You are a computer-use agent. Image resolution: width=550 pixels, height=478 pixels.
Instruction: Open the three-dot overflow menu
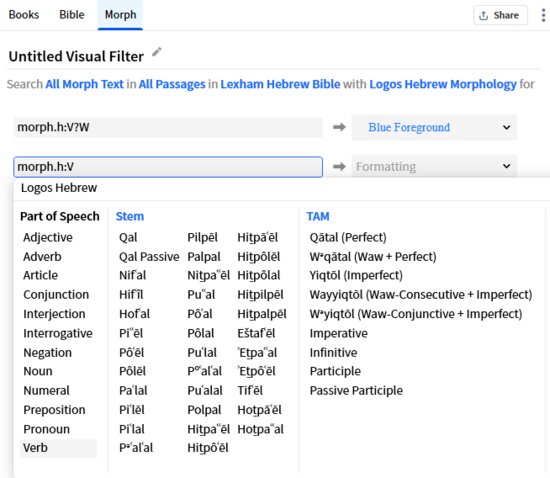[x=543, y=15]
